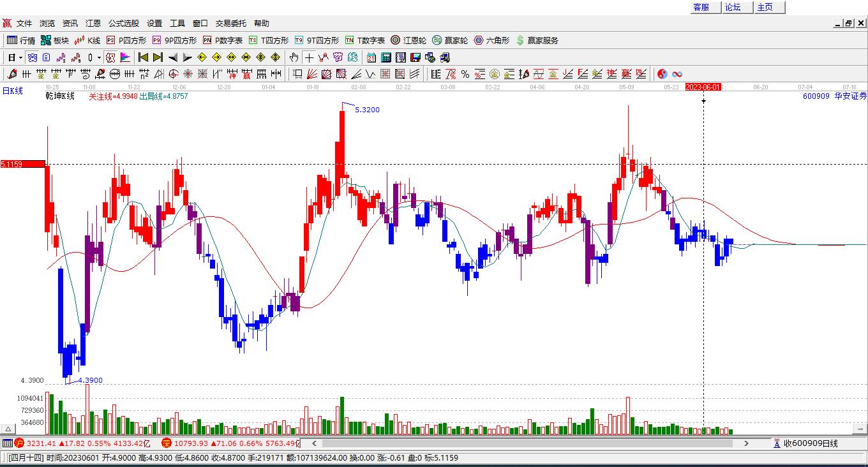Click the yellow diamond left-arrow icon
Screen dimensions: 868x467
pos(202,57)
